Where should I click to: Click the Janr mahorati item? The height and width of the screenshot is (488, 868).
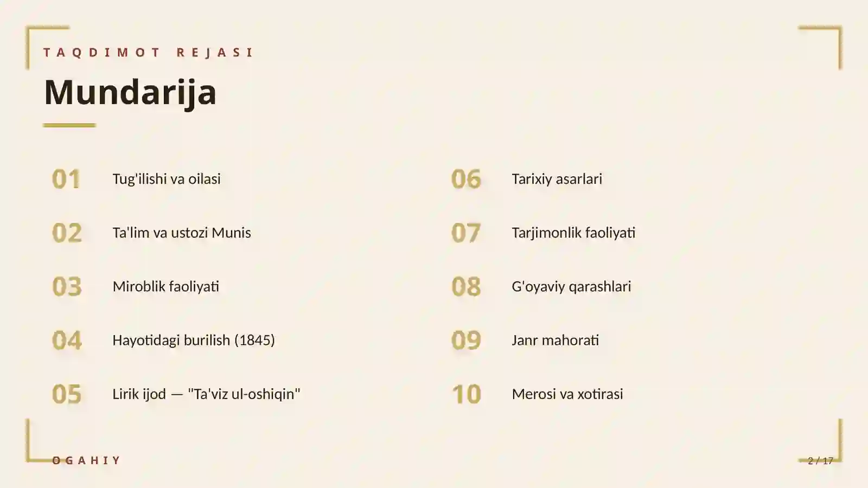556,340
